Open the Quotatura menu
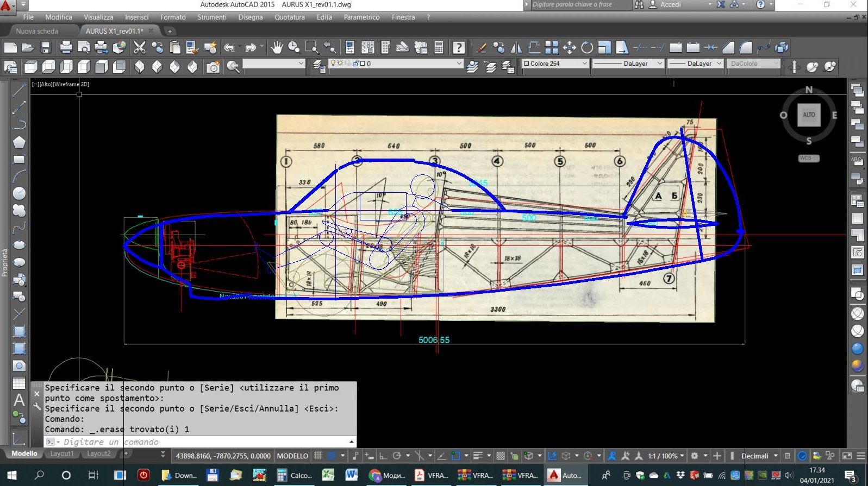The image size is (868, 486). coord(289,17)
